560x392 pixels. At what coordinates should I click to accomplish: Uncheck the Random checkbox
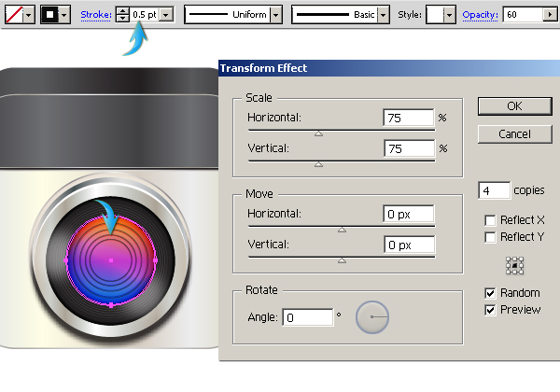coord(490,293)
